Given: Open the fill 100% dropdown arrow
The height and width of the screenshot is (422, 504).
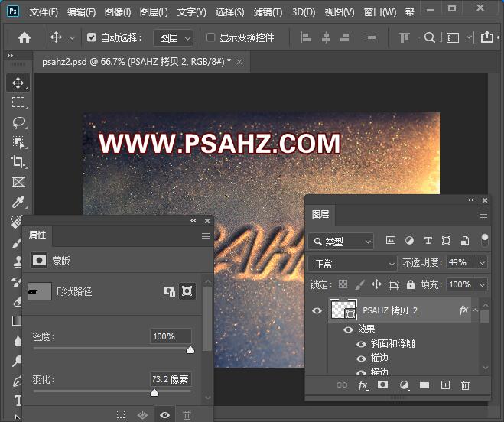Looking at the screenshot, I should tap(482, 284).
